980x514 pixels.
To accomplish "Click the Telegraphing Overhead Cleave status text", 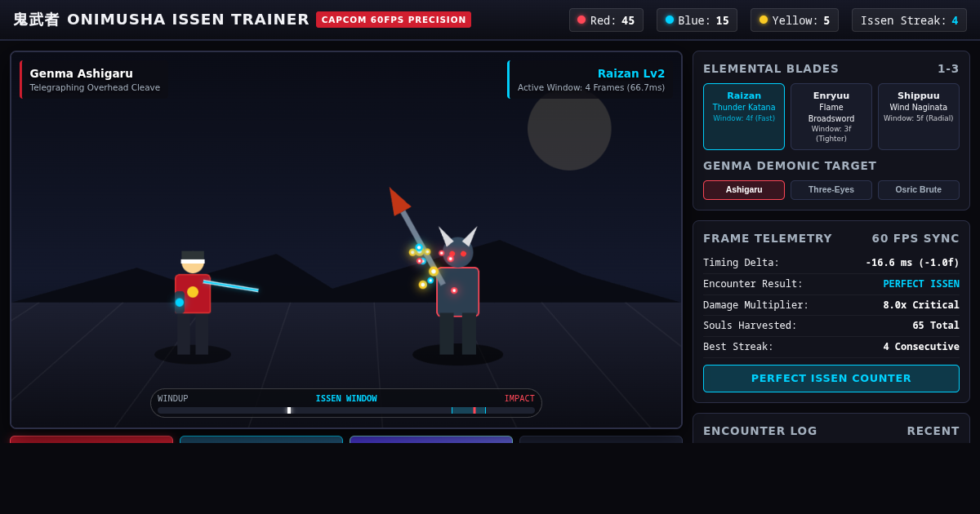I will [x=95, y=88].
